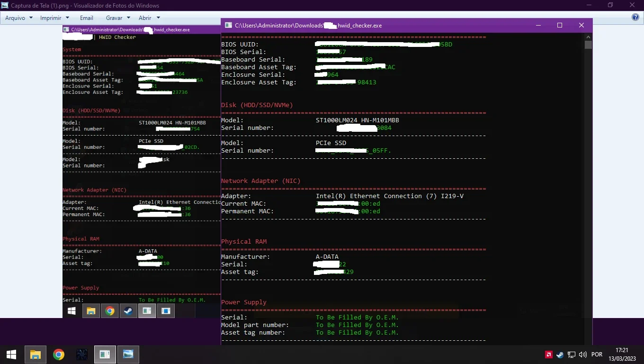Launch Chrome from the taskbar
The height and width of the screenshot is (364, 644).
[59, 355]
